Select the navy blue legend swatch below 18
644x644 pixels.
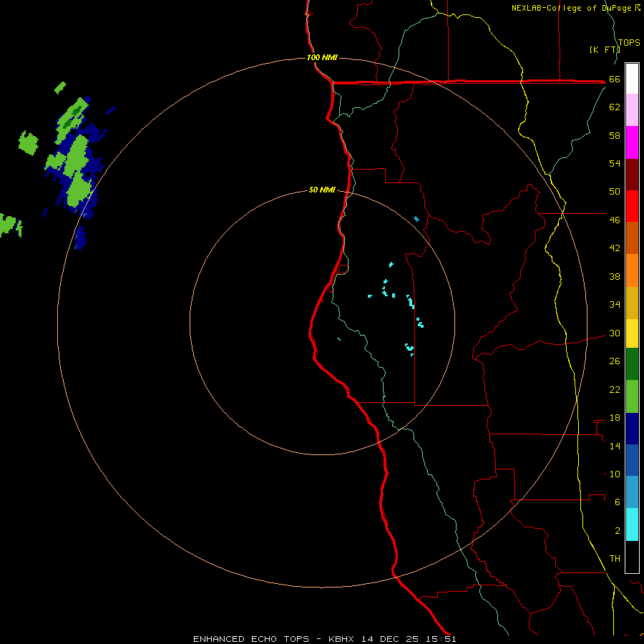[x=632, y=429]
